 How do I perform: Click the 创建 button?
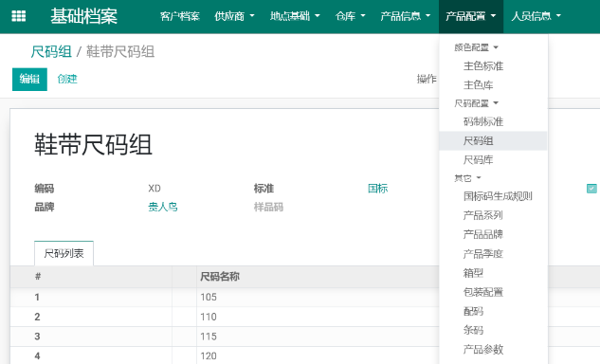67,80
